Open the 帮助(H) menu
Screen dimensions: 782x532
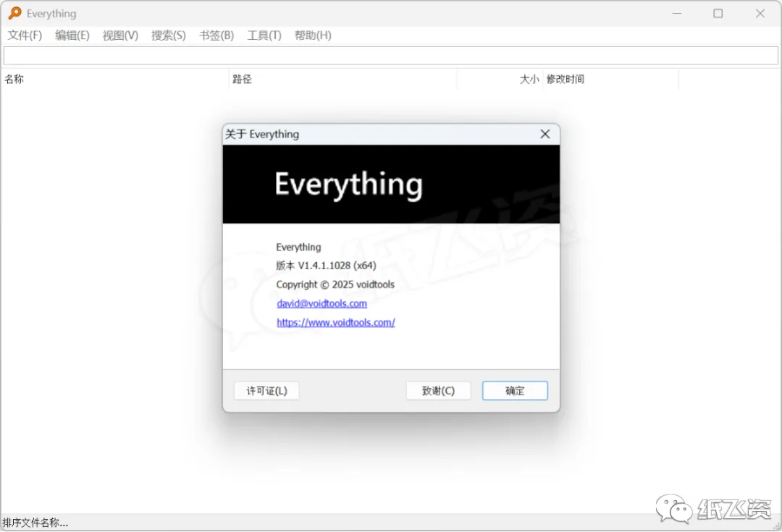click(x=313, y=35)
